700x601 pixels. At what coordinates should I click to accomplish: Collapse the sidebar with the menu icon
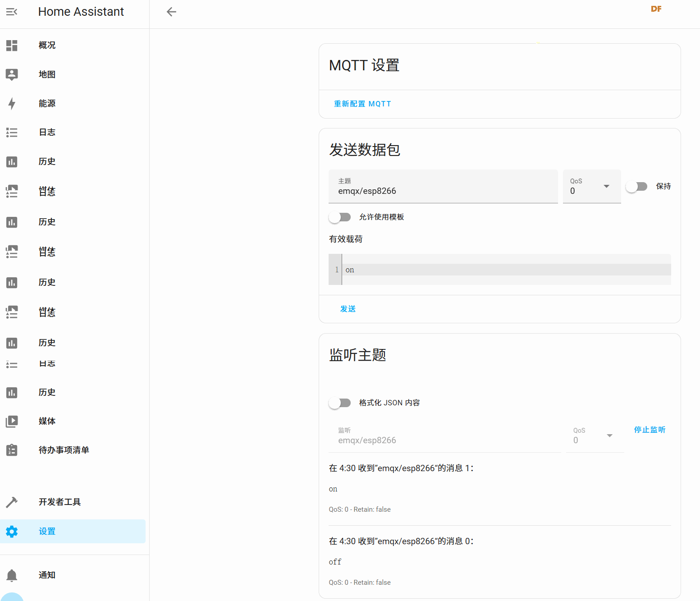12,12
